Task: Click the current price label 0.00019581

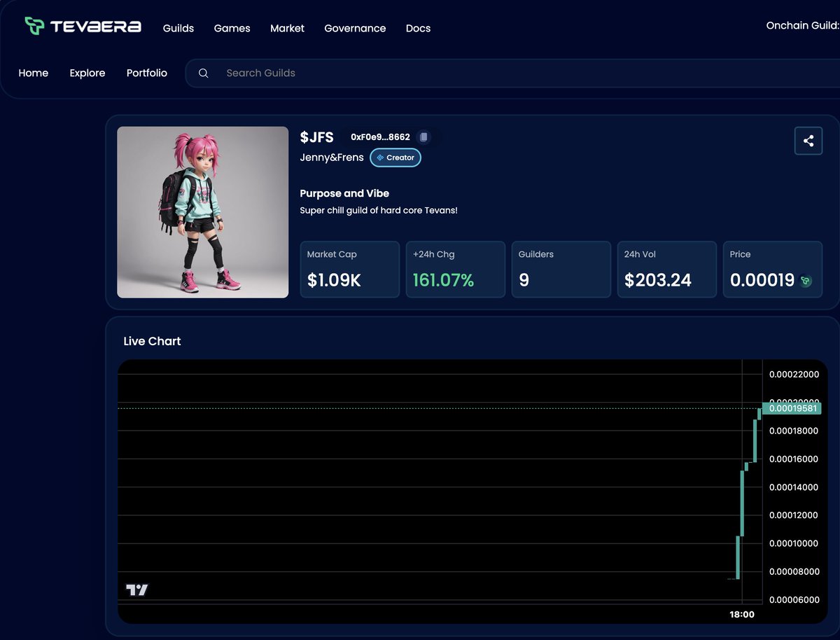Action: point(794,408)
